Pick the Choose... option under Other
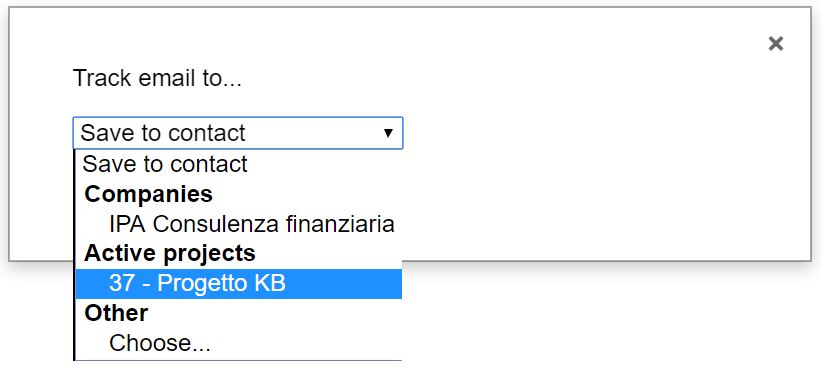Viewport: 822px width, 368px height. point(239,343)
